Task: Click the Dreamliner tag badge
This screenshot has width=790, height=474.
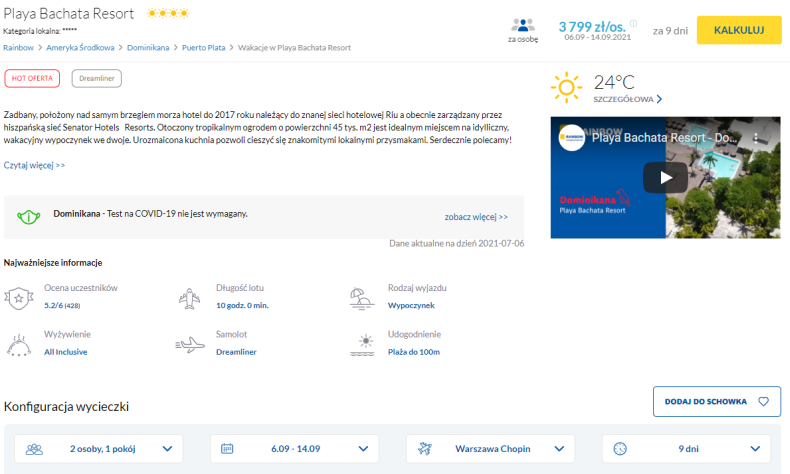Action: [x=97, y=79]
